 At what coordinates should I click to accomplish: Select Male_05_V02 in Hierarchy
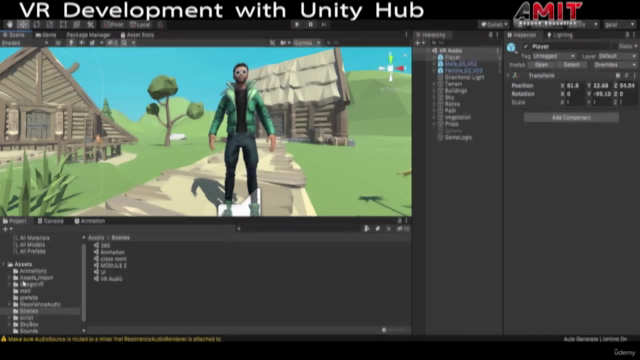pyautogui.click(x=460, y=64)
